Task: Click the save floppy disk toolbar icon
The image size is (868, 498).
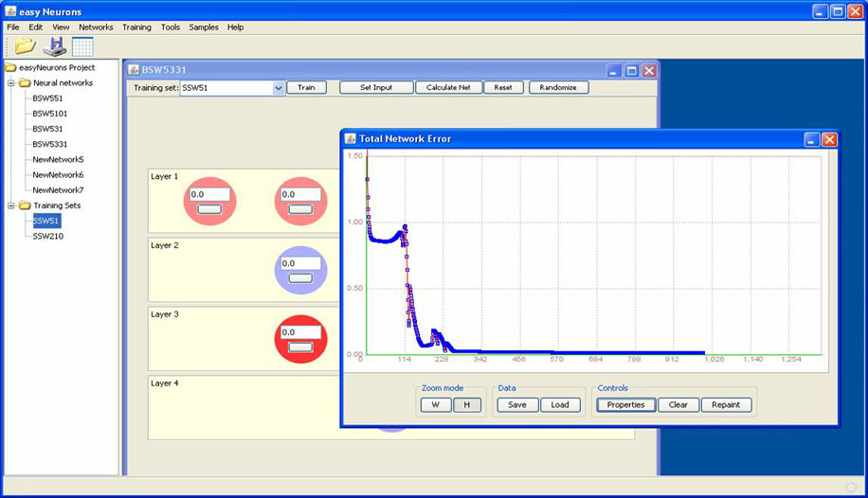Action: pos(54,46)
